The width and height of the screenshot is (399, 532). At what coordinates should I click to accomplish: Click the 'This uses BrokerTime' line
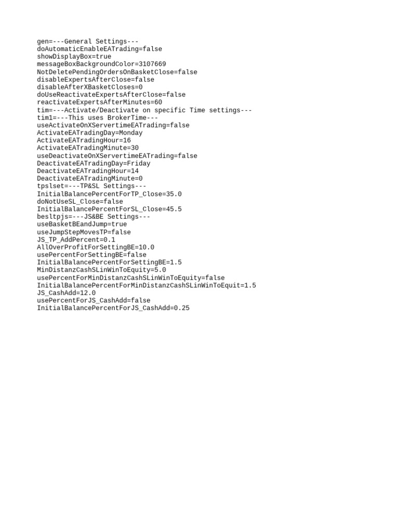[x=97, y=118]
